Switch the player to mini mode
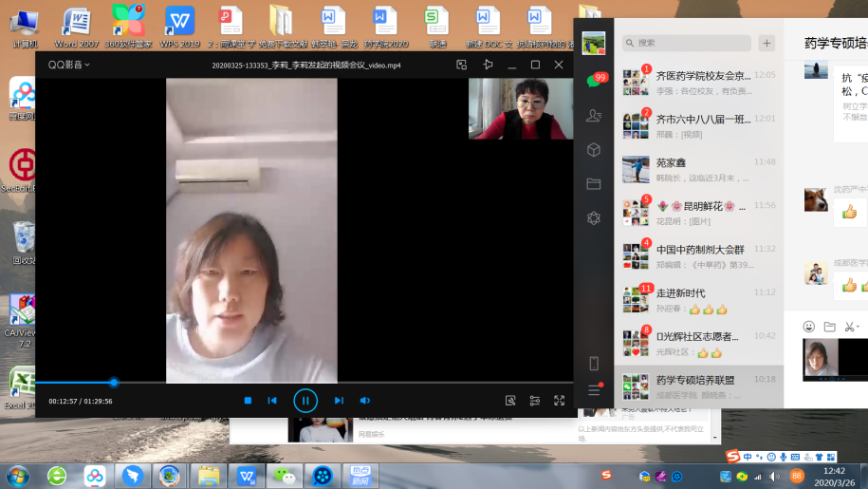Viewport: 868px width, 489px height. click(x=462, y=65)
